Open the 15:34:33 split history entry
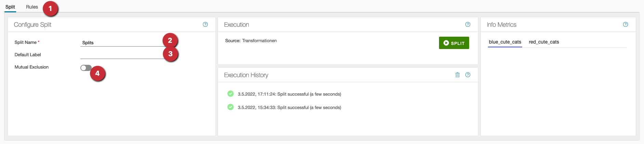 289,107
